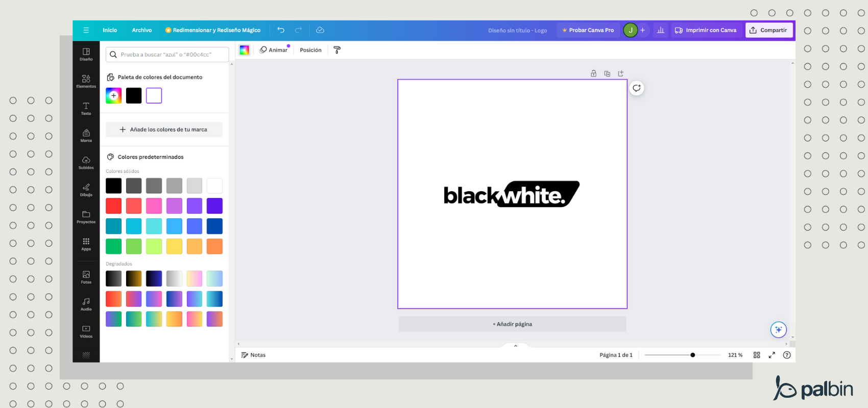Screen dimensions: 868x408
Task: Open the Dibujo drawing panel
Action: pyautogui.click(x=86, y=190)
